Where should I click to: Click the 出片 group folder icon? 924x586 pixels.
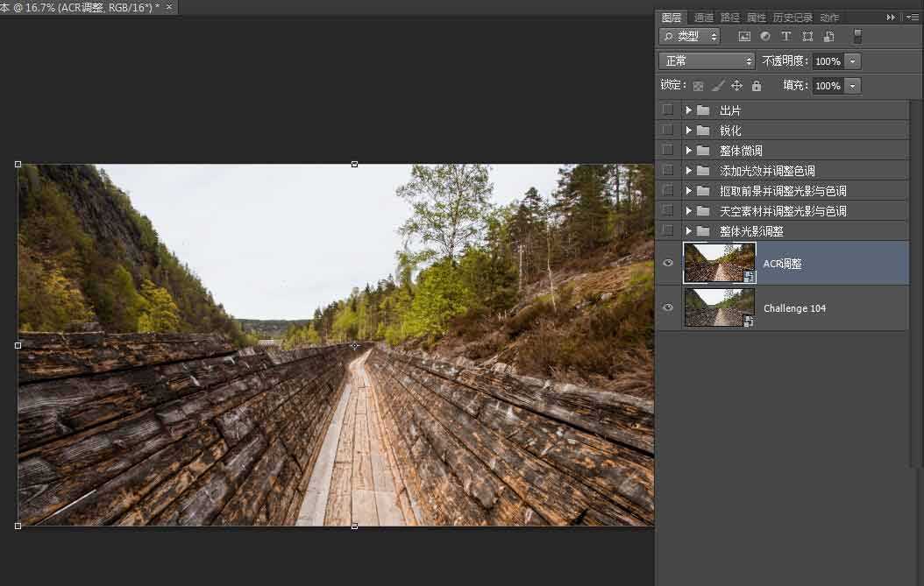click(703, 110)
